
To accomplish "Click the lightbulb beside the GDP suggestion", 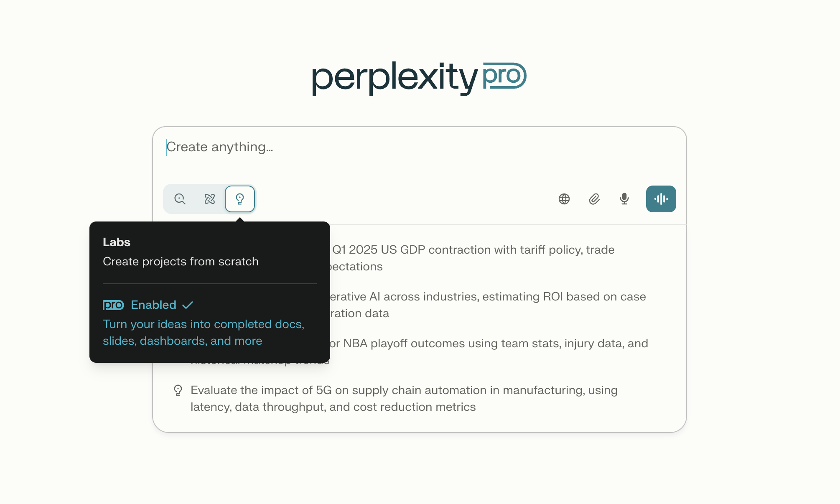I will 178,249.
